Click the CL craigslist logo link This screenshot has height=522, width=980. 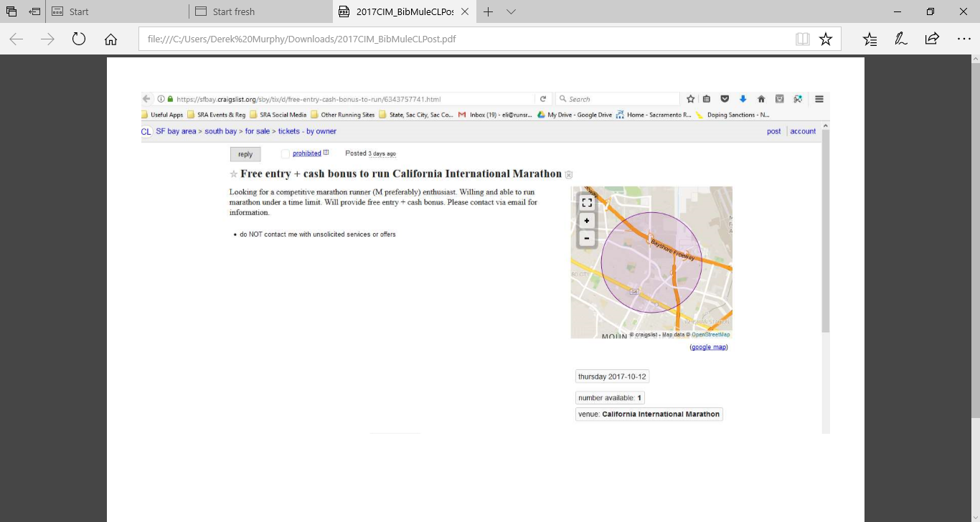click(x=146, y=131)
